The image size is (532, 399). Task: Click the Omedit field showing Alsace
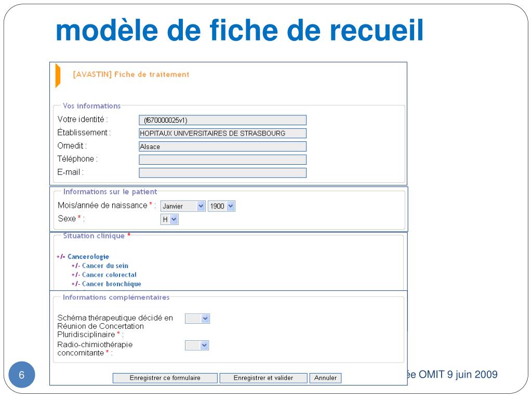pos(222,147)
